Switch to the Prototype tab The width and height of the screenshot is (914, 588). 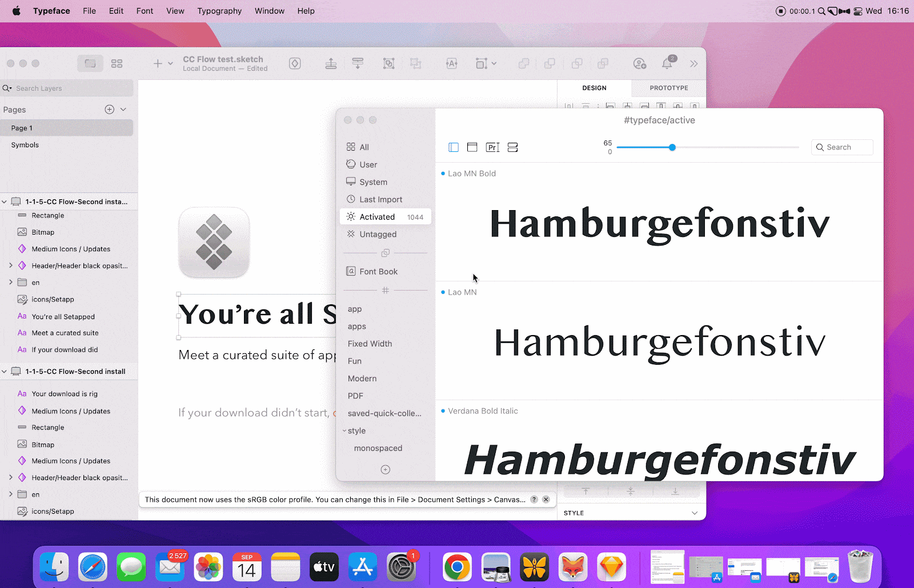click(x=669, y=88)
